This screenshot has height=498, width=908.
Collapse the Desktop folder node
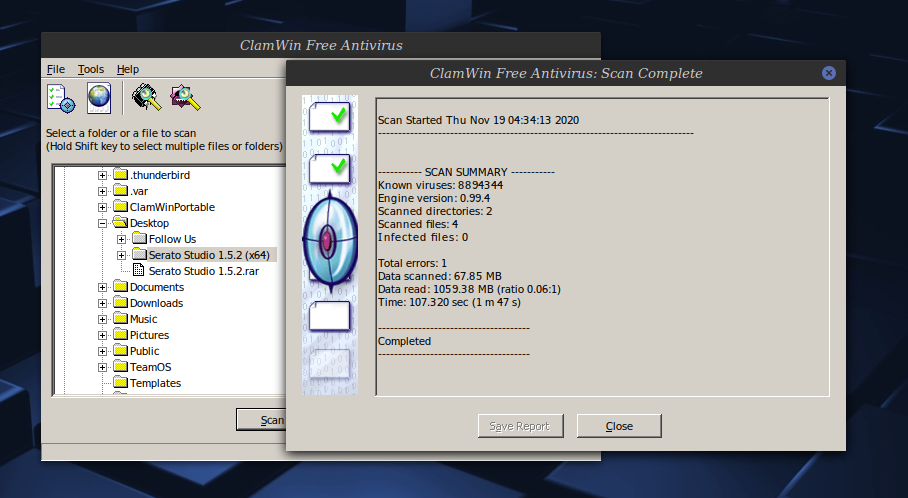102,223
